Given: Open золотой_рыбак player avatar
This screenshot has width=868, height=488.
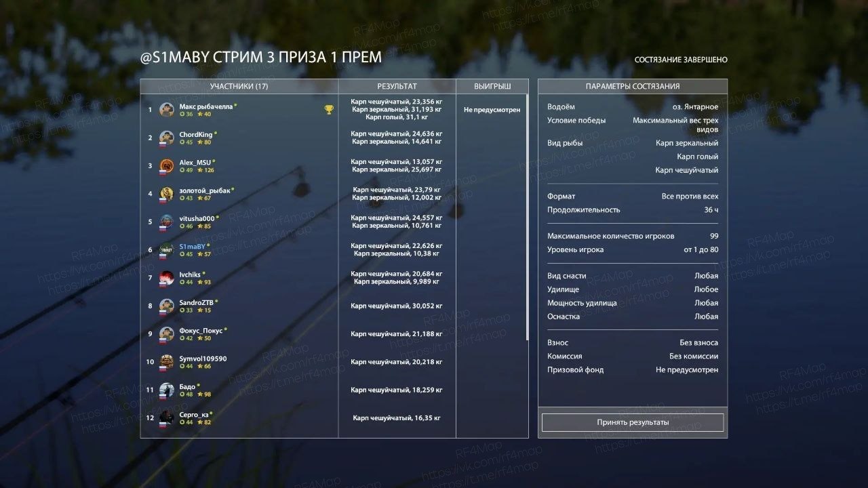Looking at the screenshot, I should [x=167, y=194].
